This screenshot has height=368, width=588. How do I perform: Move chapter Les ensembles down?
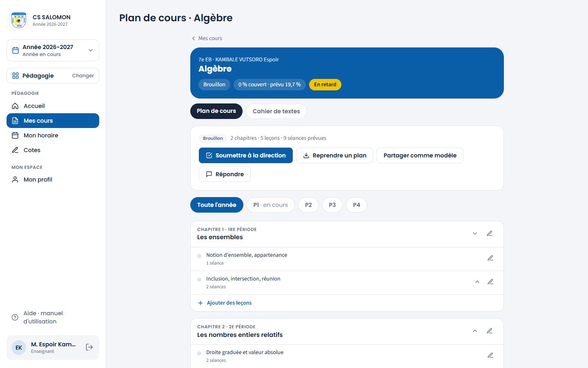click(475, 233)
